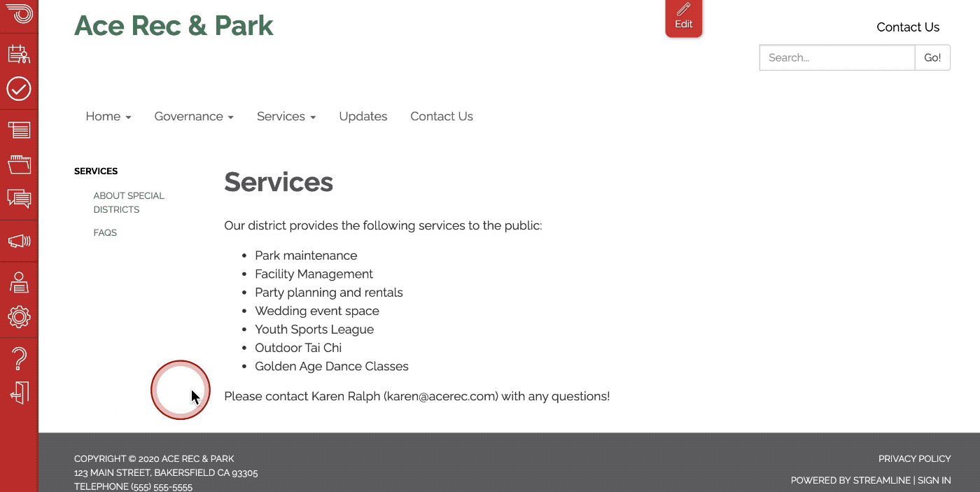This screenshot has height=492, width=980.
Task: Click 'Golden Age Dance Classes' list item
Action: [332, 366]
